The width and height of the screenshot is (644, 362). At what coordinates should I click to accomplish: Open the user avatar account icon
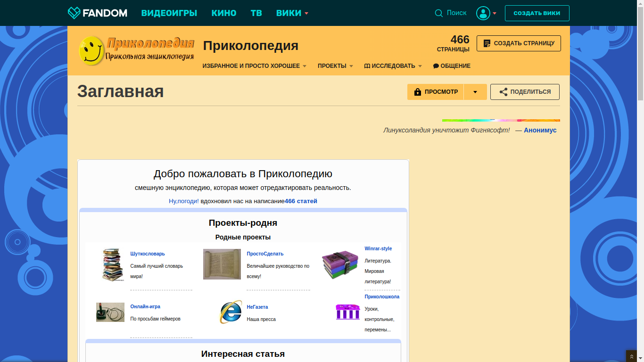click(x=483, y=13)
